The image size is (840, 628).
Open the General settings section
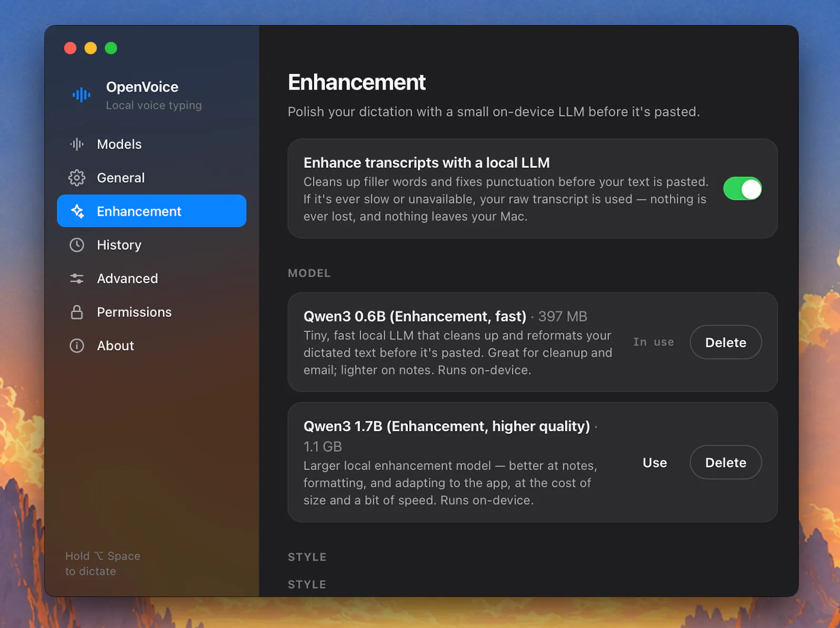[151, 178]
